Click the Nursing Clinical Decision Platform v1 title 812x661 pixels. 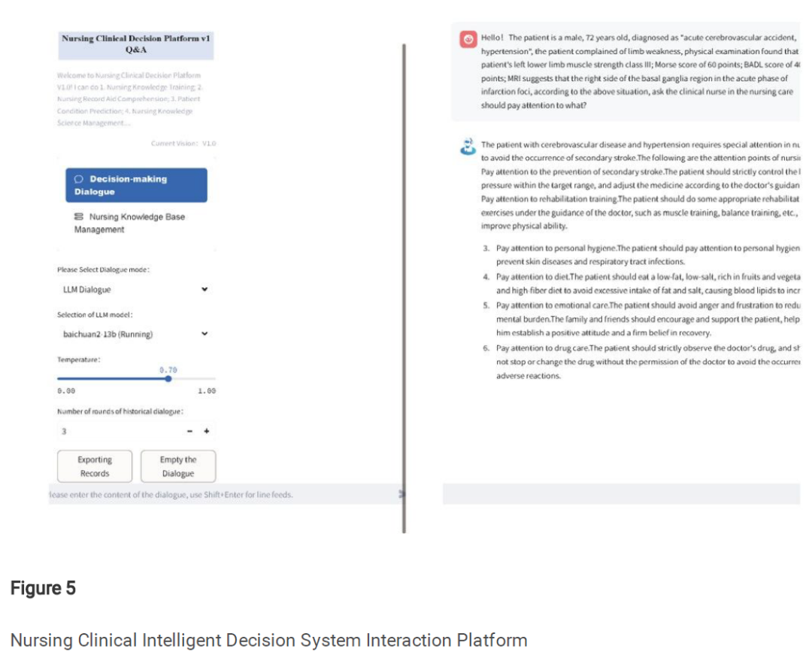tap(135, 44)
